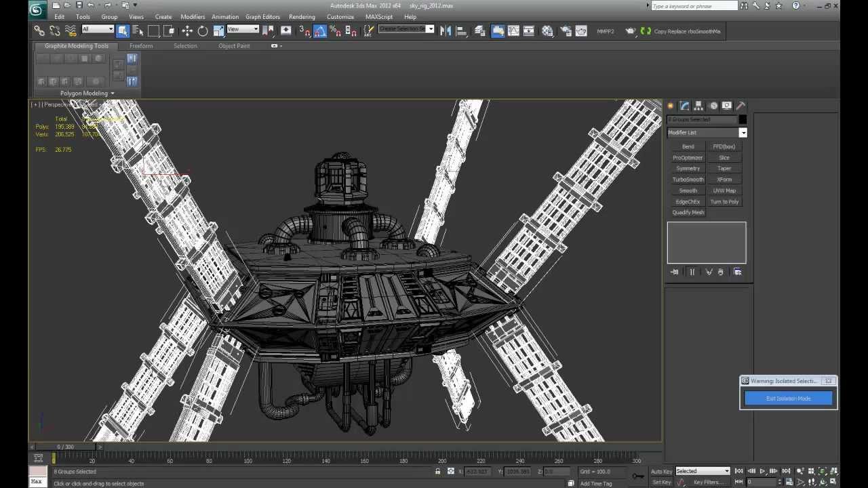This screenshot has width=868, height=488.
Task: Toggle Percent Snap
Action: [336, 30]
